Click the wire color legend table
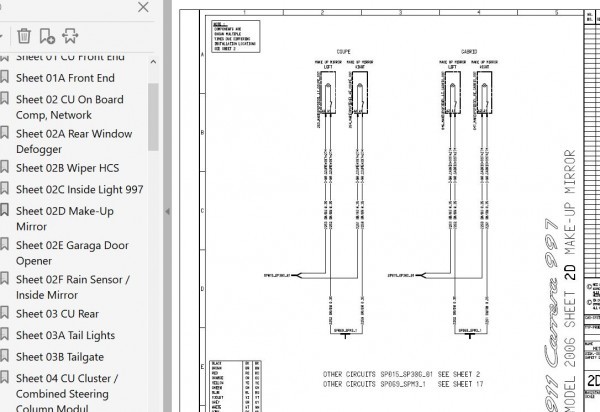Screen dimensions: 600x412 pos(235,386)
